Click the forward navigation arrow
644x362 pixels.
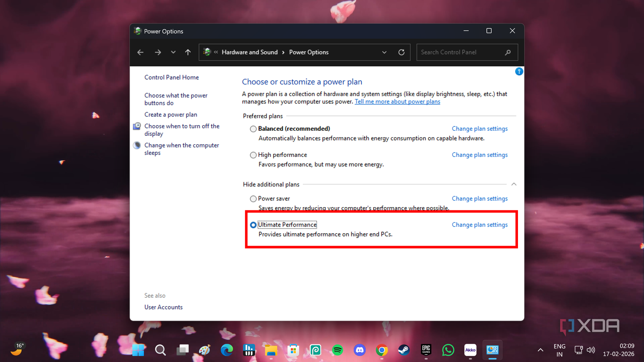[158, 52]
